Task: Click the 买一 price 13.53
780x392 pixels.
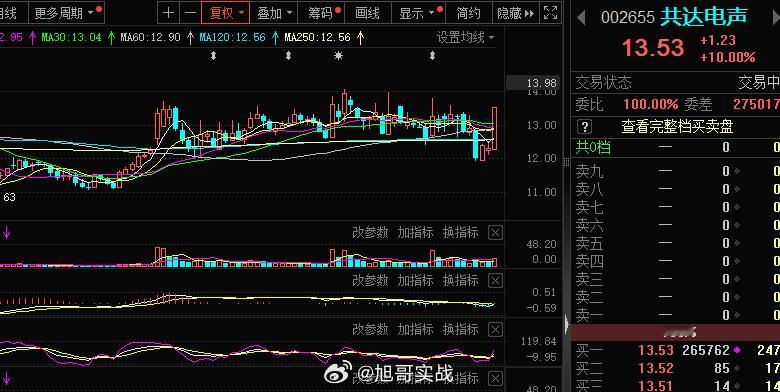Action: pos(656,351)
